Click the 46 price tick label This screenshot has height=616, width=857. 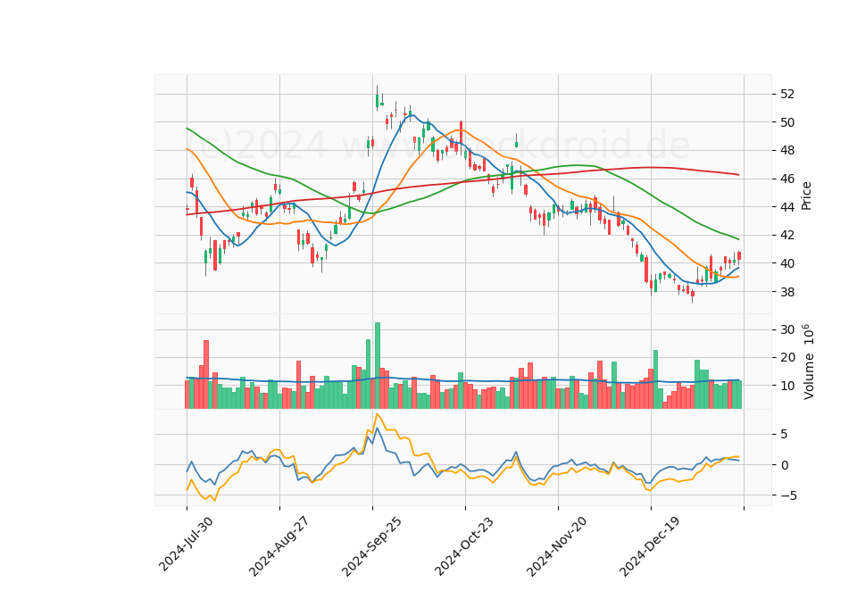pyautogui.click(x=787, y=179)
